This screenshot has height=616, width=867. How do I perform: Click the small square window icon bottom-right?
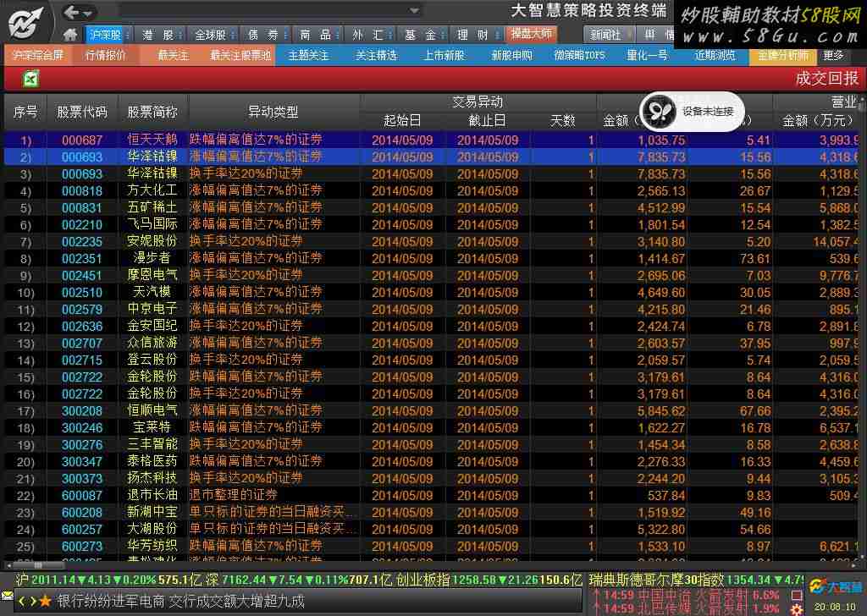click(797, 596)
